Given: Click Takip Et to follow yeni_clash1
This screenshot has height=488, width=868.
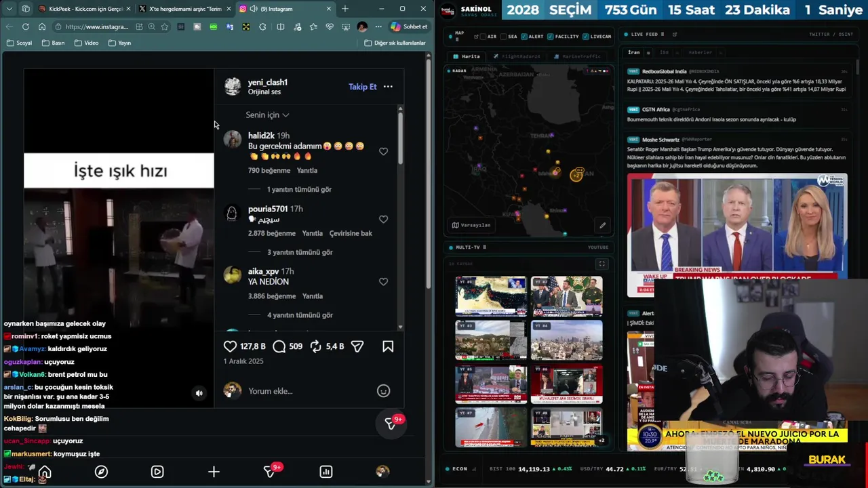Looking at the screenshot, I should (362, 87).
